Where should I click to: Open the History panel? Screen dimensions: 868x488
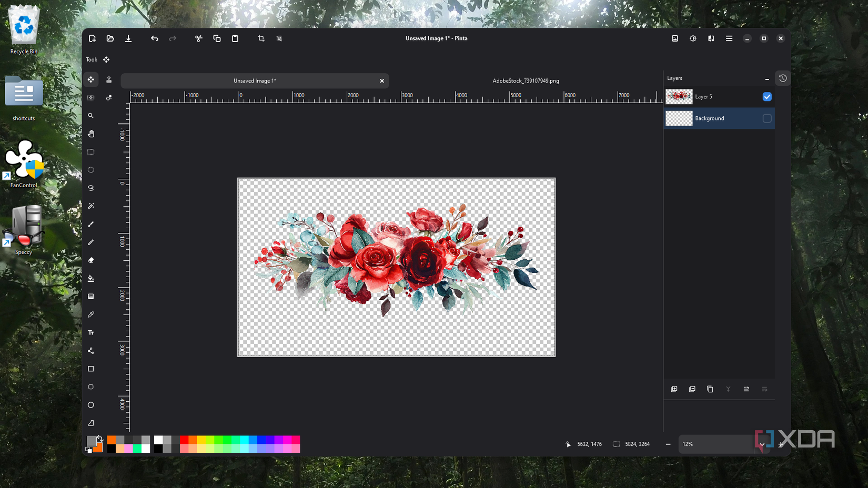click(783, 78)
